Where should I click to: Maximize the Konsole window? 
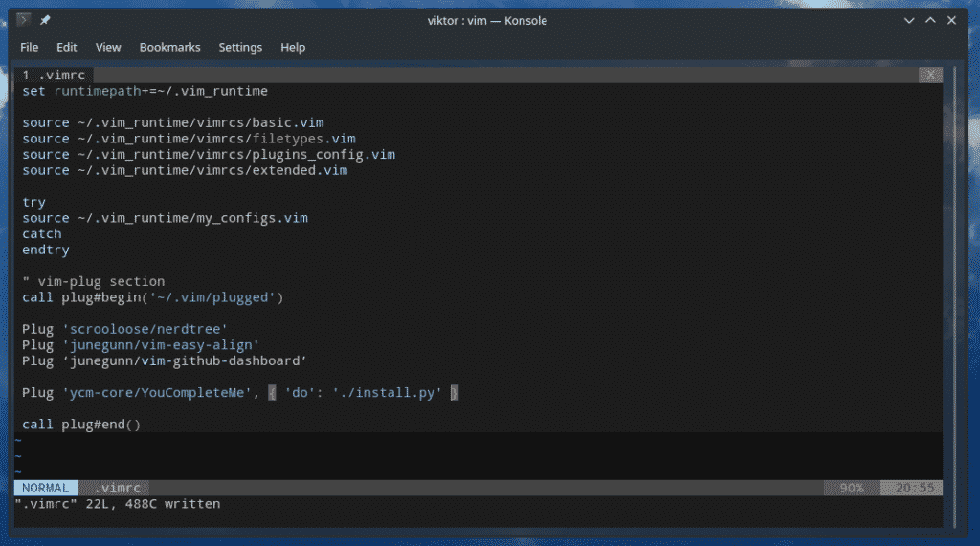[x=930, y=21]
